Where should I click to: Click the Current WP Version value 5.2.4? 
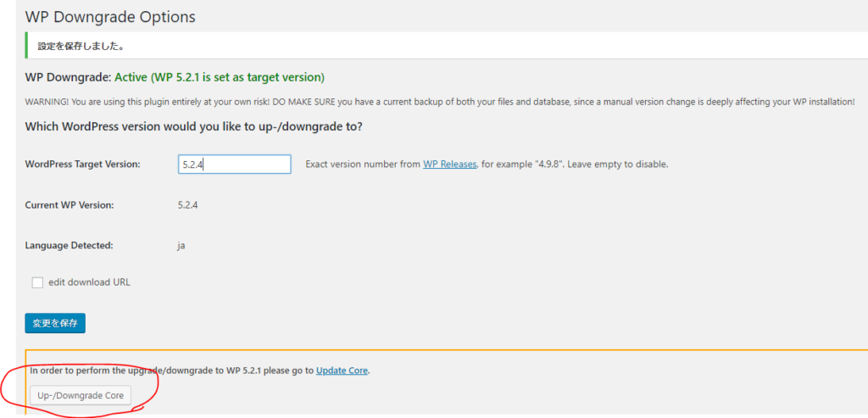point(187,205)
